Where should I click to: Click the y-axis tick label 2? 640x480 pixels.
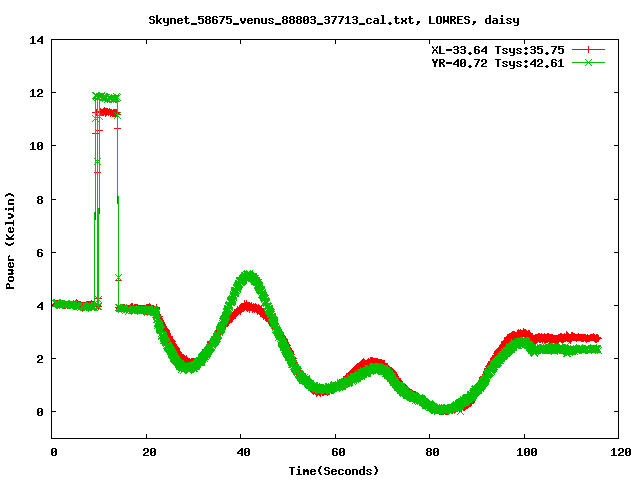point(40,359)
